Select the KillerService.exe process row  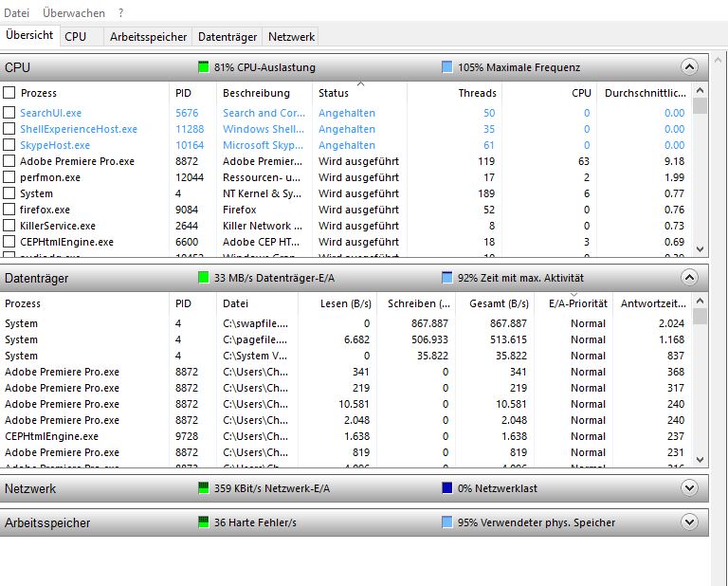[x=346, y=226]
